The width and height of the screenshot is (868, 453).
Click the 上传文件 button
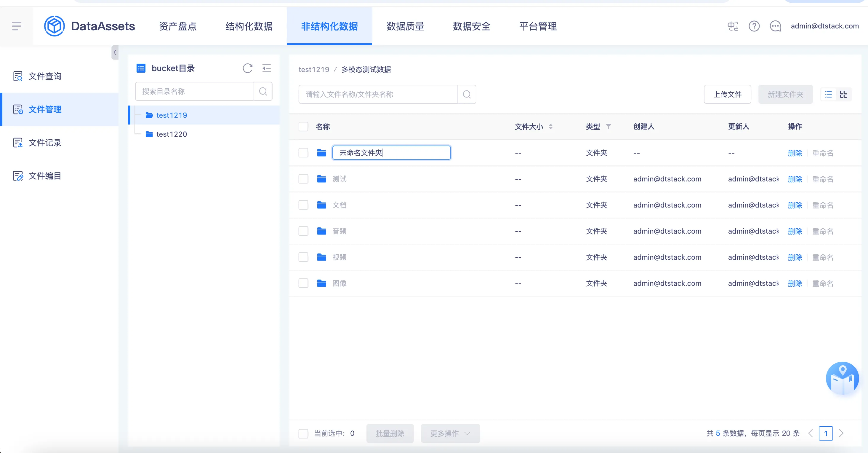coord(727,94)
